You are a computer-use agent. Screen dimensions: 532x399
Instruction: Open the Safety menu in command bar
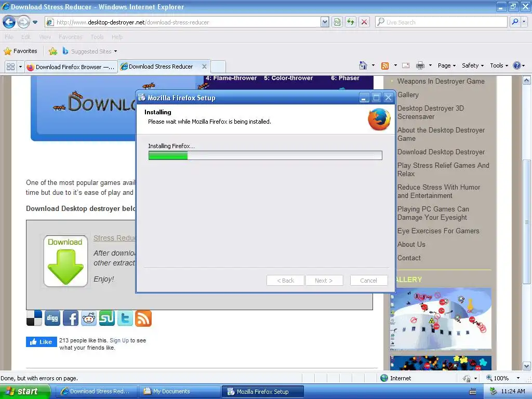473,65
